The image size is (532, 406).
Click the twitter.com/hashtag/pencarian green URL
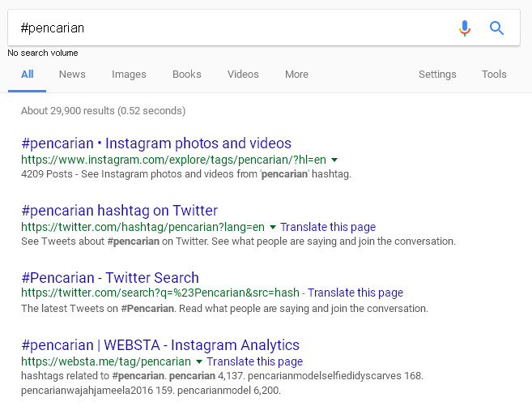point(143,227)
